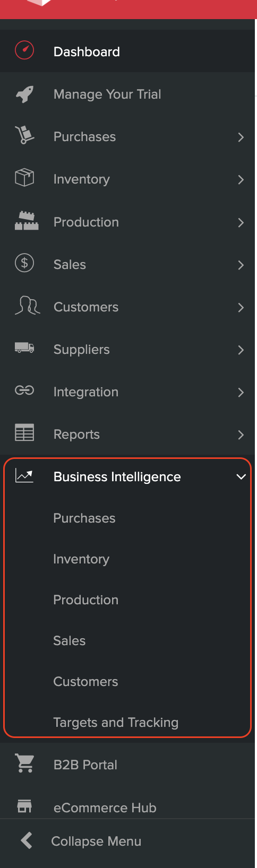The image size is (257, 868).
Task: Click the Dashboard gauge icon
Action: pyautogui.click(x=24, y=51)
